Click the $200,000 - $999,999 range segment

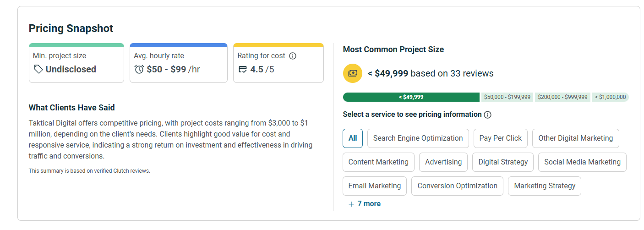tap(562, 97)
